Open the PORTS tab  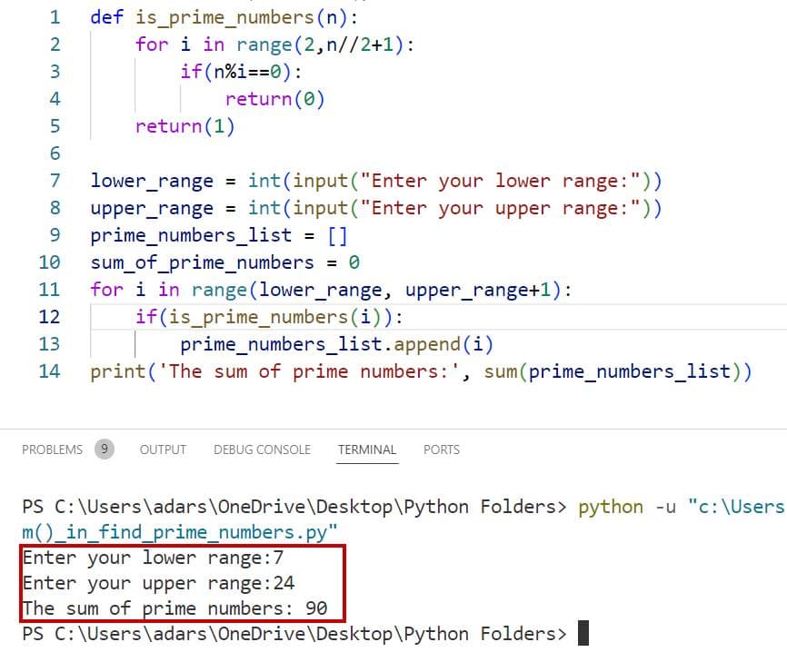point(441,449)
